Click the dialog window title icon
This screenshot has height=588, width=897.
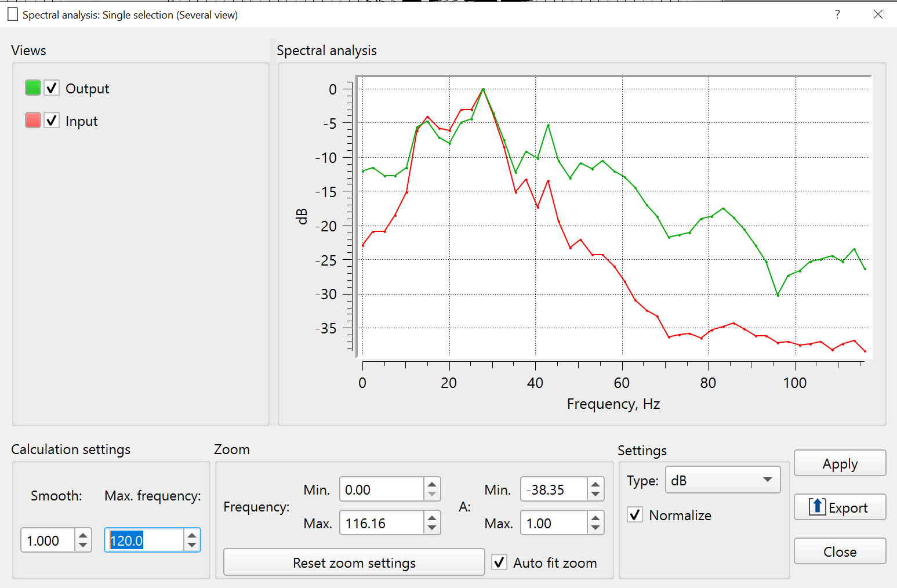[12, 14]
